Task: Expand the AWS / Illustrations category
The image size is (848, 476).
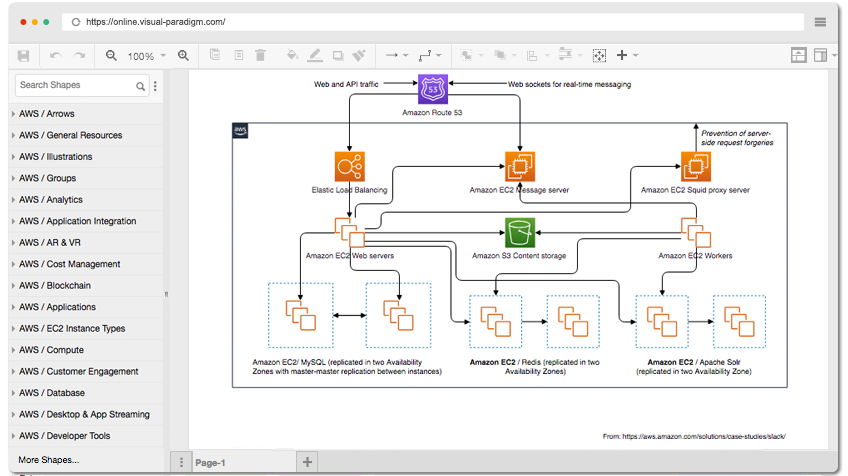Action: tap(87, 157)
